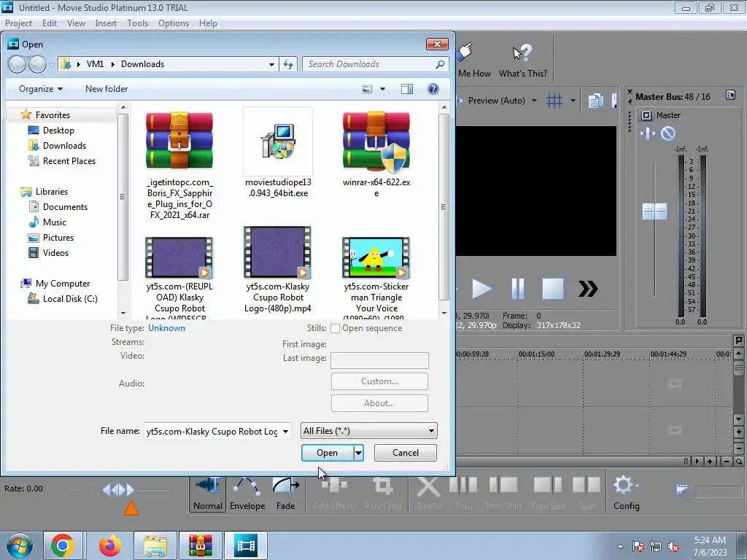Select the Boris FX Sapphire rar file
The width and height of the screenshot is (747, 560).
tap(179, 166)
